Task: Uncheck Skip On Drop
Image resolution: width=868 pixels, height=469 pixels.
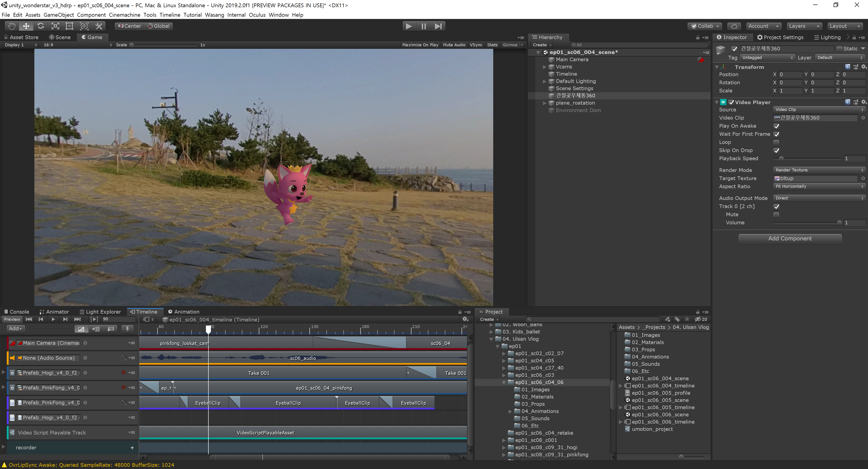Action: tap(776, 150)
